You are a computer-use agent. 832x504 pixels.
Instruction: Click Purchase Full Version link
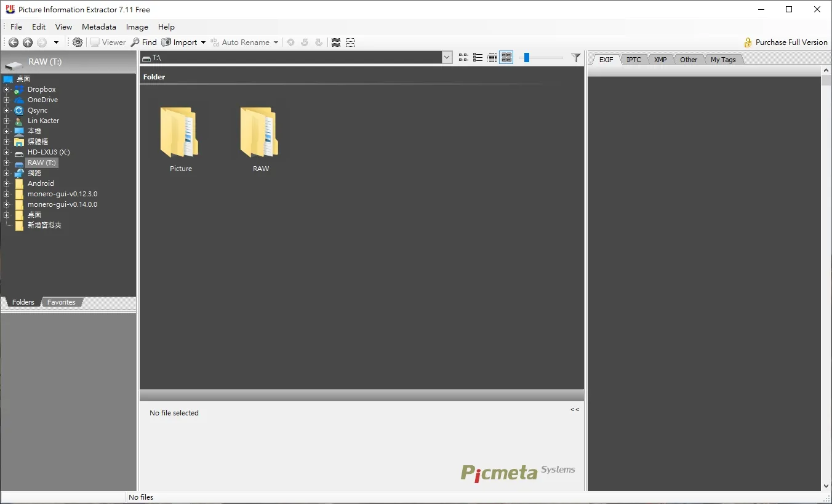pos(791,42)
